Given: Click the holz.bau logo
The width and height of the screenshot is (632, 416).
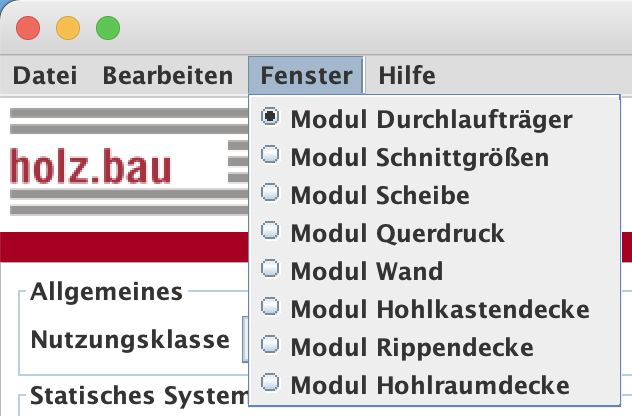Looking at the screenshot, I should (x=90, y=167).
